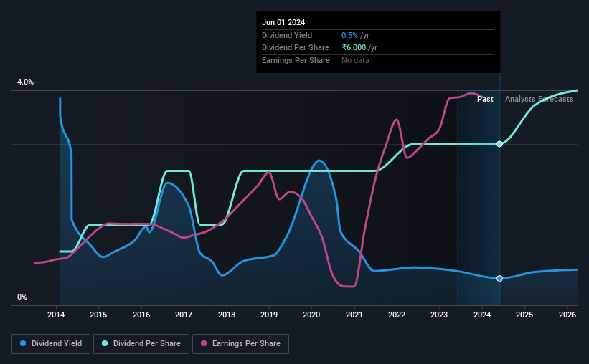Click the 'Analysts Forecasts' label
The height and width of the screenshot is (364, 589).
point(539,99)
